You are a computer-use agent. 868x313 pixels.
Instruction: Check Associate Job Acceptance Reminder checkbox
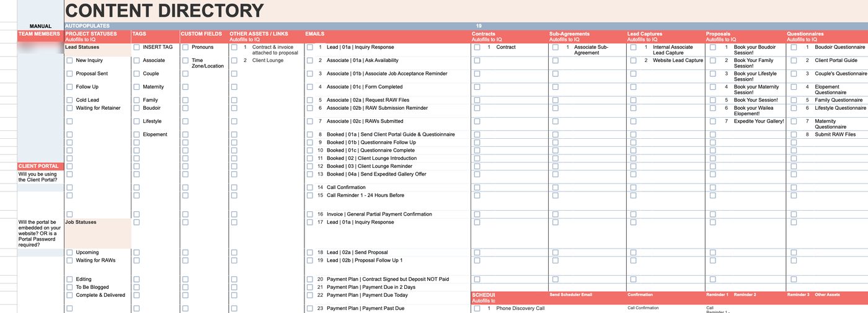coord(310,74)
